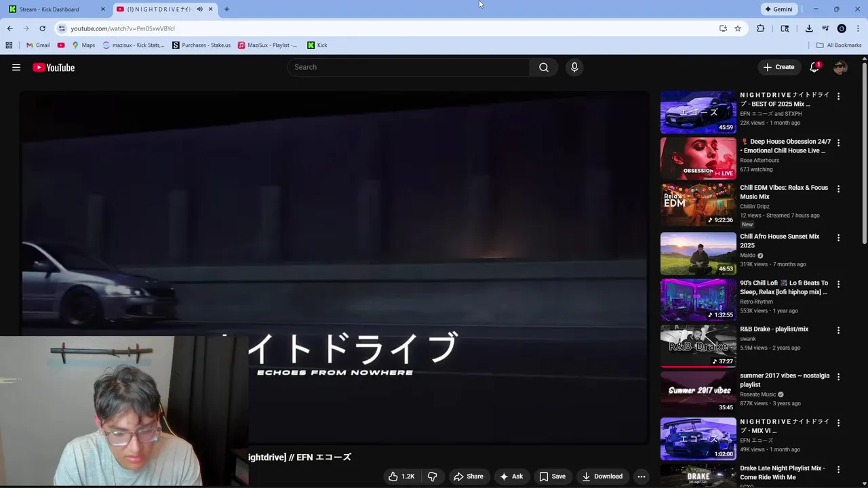
Task: Download the video
Action: pyautogui.click(x=602, y=476)
